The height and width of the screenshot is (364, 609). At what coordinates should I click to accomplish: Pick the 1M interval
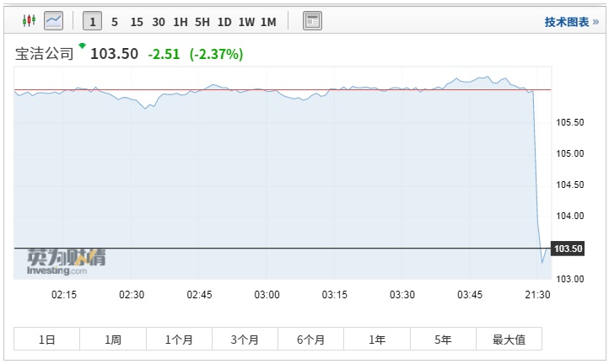pyautogui.click(x=268, y=21)
